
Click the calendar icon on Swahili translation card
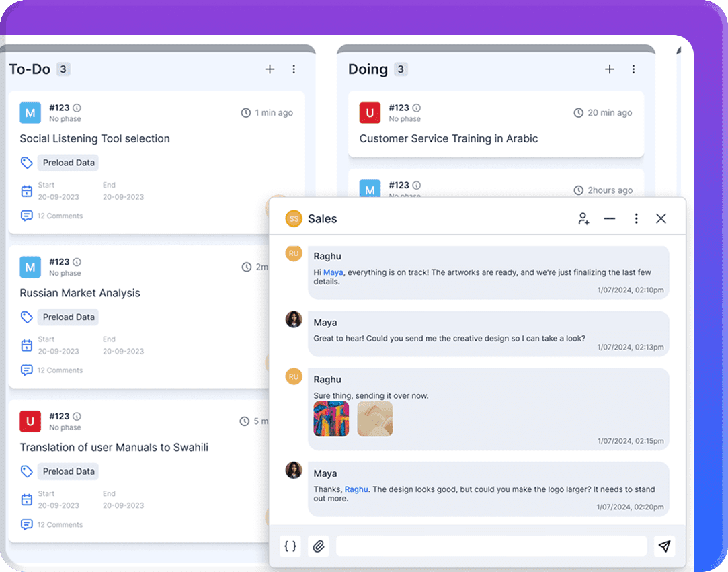[x=27, y=499]
